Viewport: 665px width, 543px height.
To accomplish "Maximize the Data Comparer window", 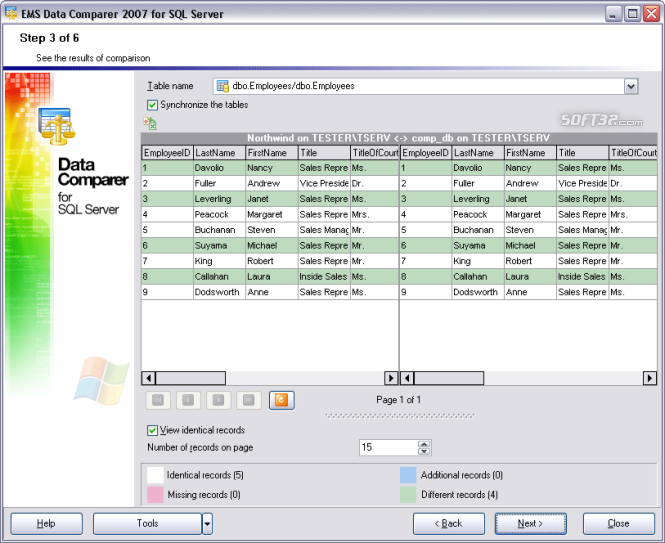I will click(632, 14).
